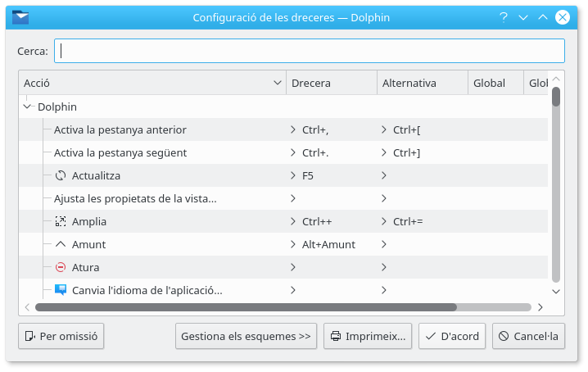588x372 pixels.
Task: Click the Actualitza refresh icon
Action: pyautogui.click(x=61, y=175)
